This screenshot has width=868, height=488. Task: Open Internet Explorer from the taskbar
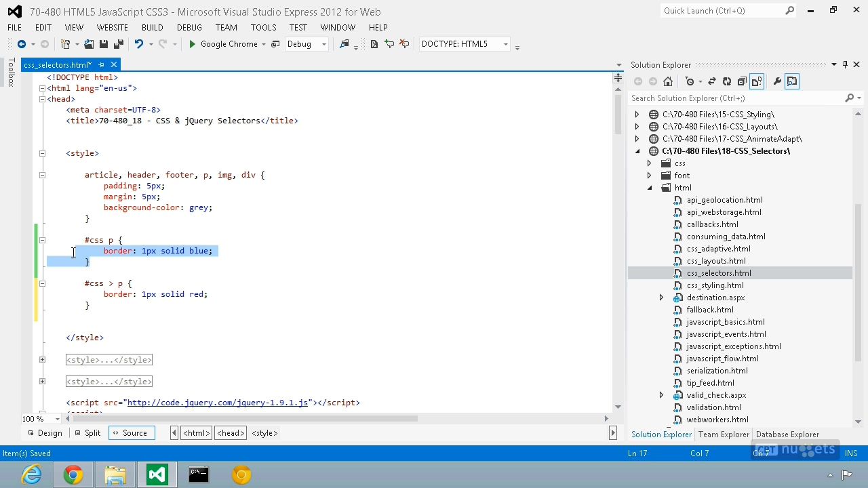31,474
